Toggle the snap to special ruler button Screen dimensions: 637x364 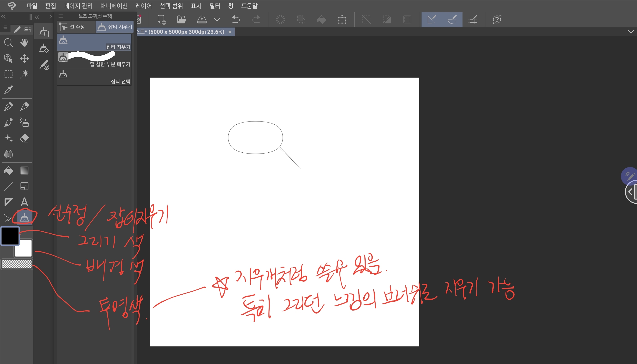pos(452,20)
